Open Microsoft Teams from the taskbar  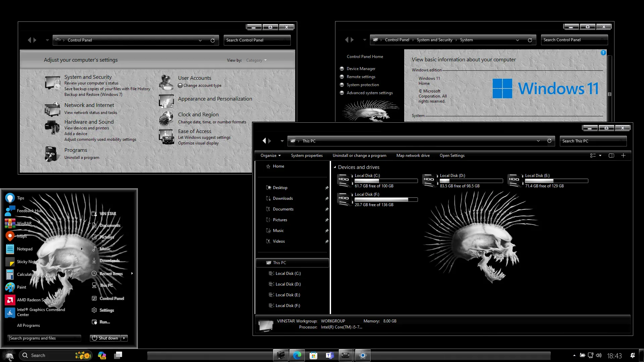(x=329, y=355)
